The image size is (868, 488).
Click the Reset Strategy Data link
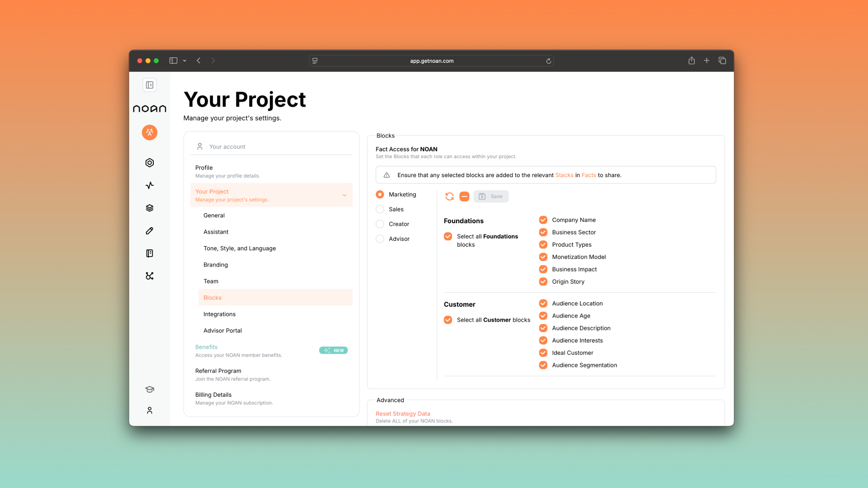pos(403,413)
